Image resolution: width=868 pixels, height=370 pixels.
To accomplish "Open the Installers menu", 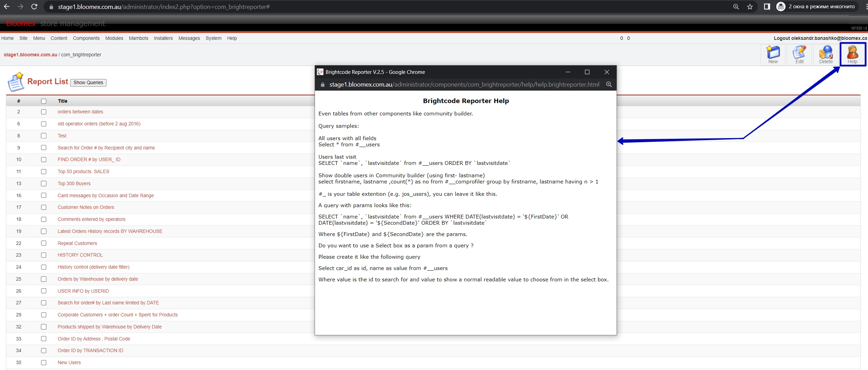I will (x=163, y=38).
